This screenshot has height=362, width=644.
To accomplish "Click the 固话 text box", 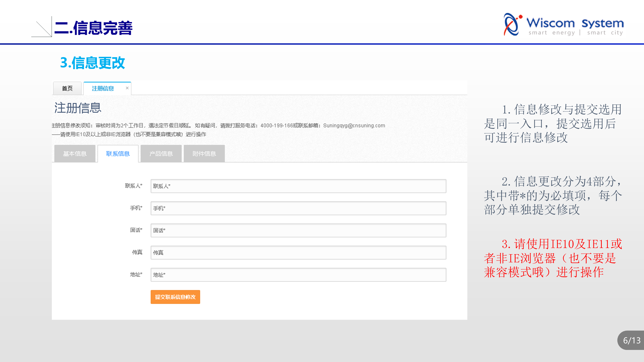I will click(298, 230).
